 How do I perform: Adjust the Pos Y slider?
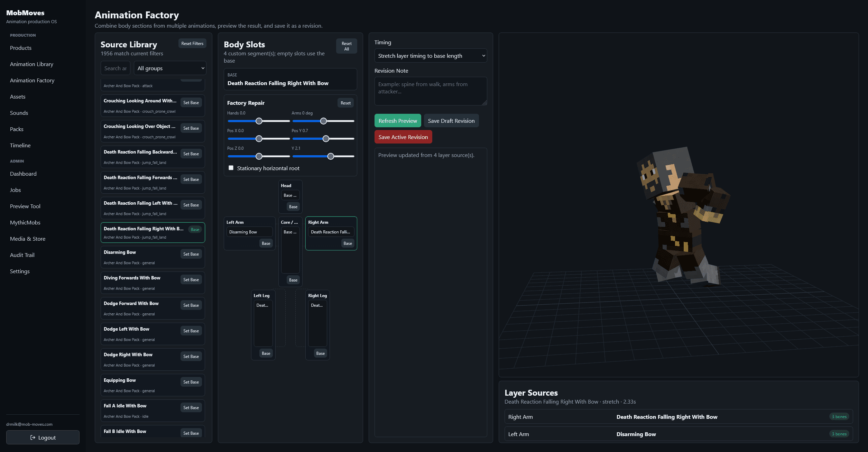[x=323, y=139]
